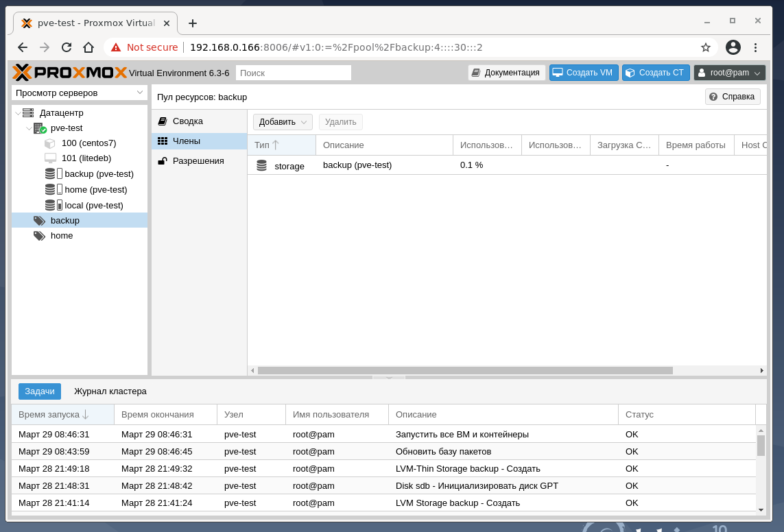784x532 pixels.
Task: Open the local (pve-test) storage node
Action: coord(93,205)
